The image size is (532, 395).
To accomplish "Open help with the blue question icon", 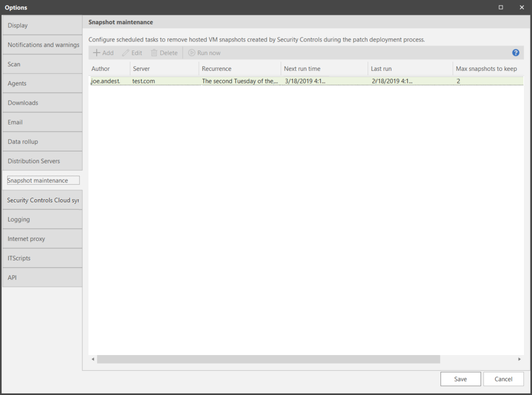I will [x=516, y=53].
